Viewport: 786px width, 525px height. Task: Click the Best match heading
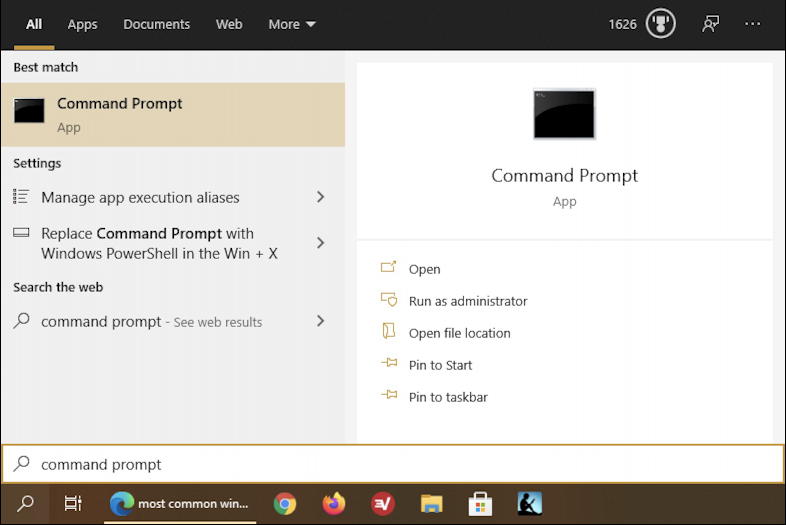46,67
